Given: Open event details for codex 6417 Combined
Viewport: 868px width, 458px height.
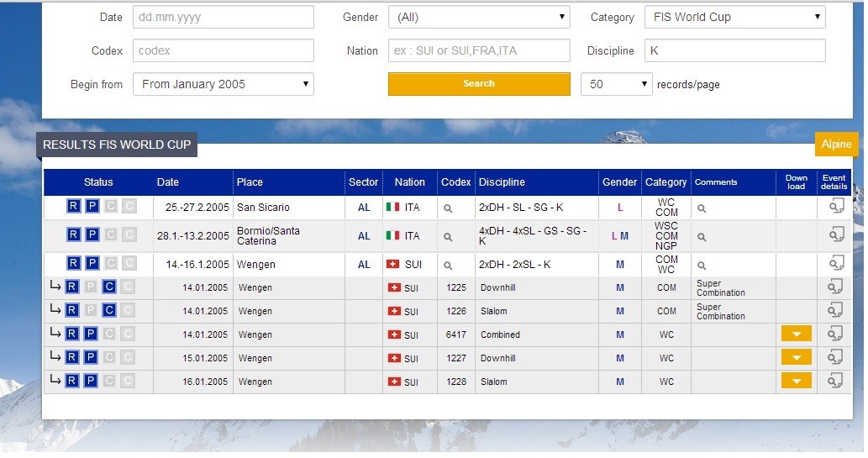Looking at the screenshot, I should (834, 334).
